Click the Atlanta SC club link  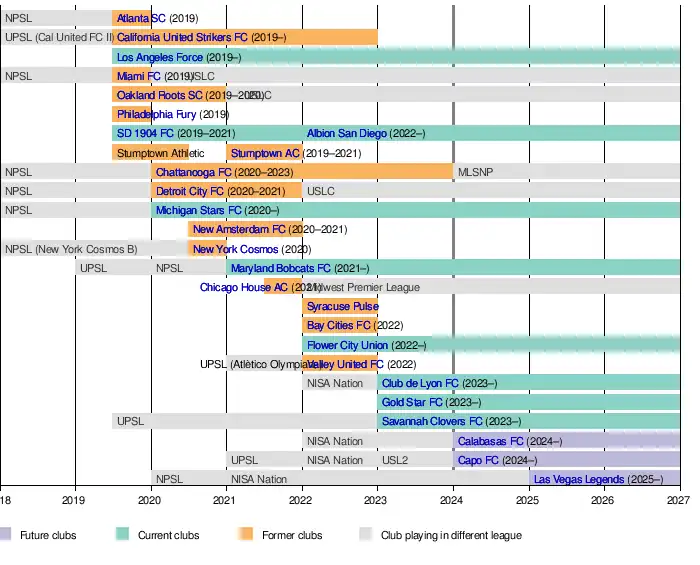pos(141,19)
